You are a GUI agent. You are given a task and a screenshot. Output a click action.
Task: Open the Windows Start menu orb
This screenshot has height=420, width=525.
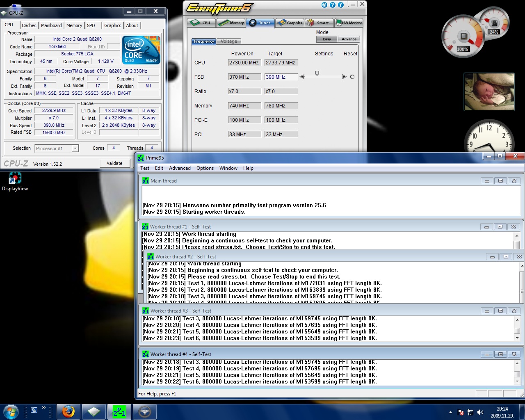(x=10, y=411)
